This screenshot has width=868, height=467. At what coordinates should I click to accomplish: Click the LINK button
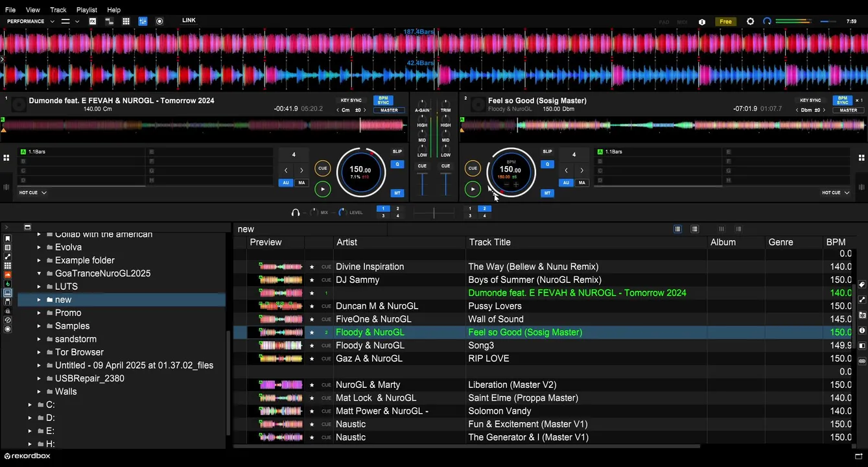[189, 21]
